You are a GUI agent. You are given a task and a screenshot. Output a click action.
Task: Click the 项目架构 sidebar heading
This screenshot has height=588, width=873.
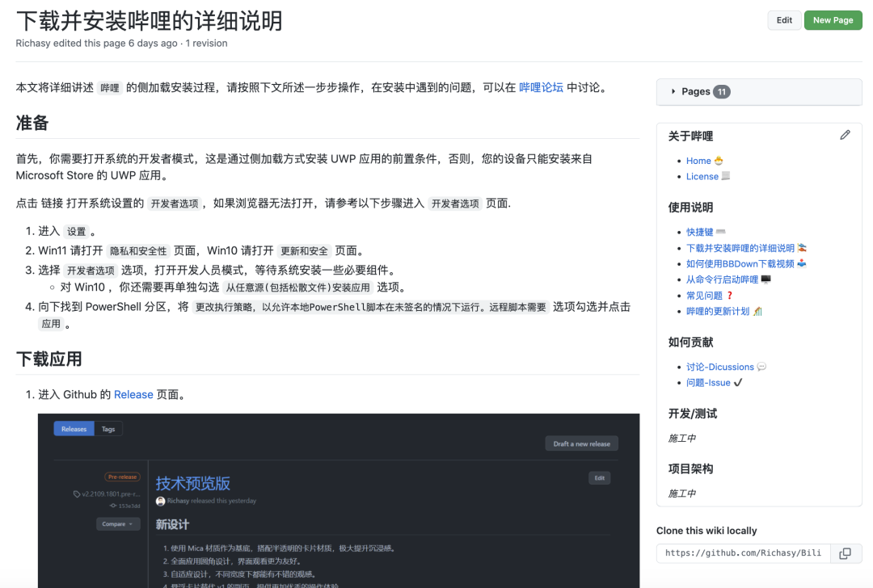click(690, 469)
